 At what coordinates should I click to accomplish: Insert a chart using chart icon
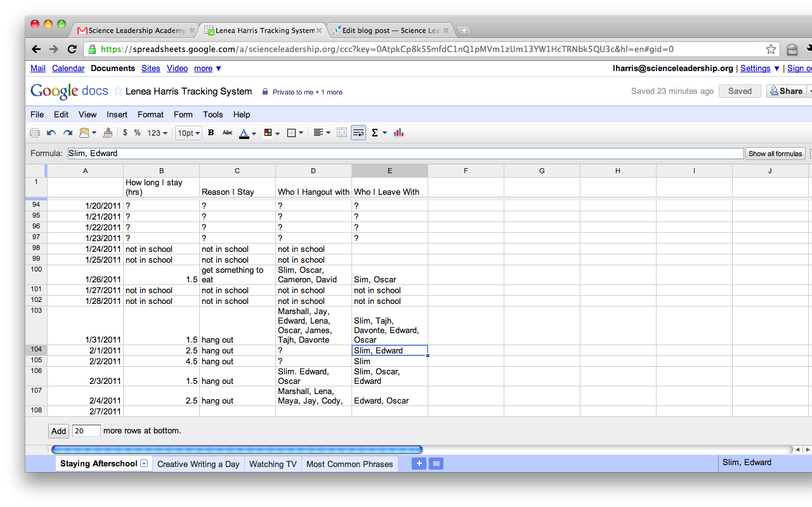click(x=398, y=133)
